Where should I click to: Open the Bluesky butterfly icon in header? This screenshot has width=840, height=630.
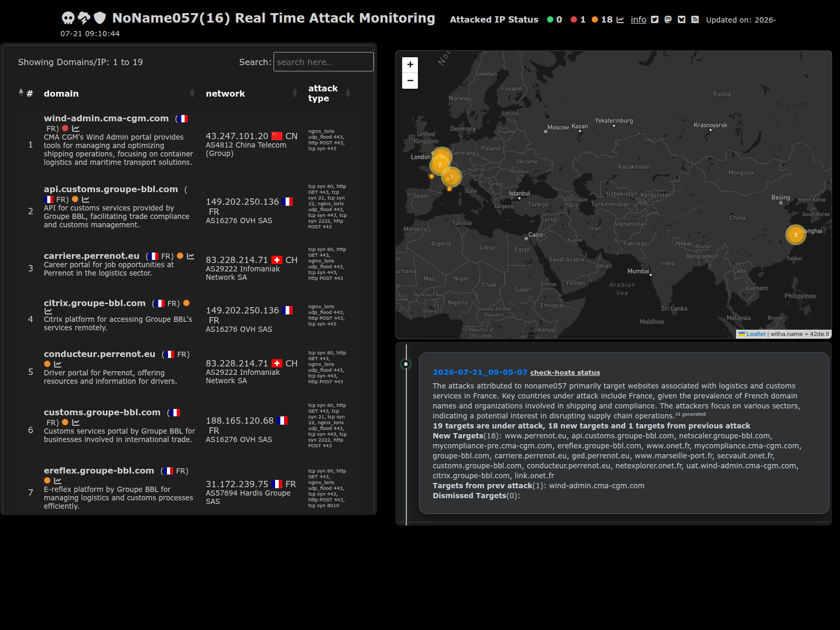[681, 19]
